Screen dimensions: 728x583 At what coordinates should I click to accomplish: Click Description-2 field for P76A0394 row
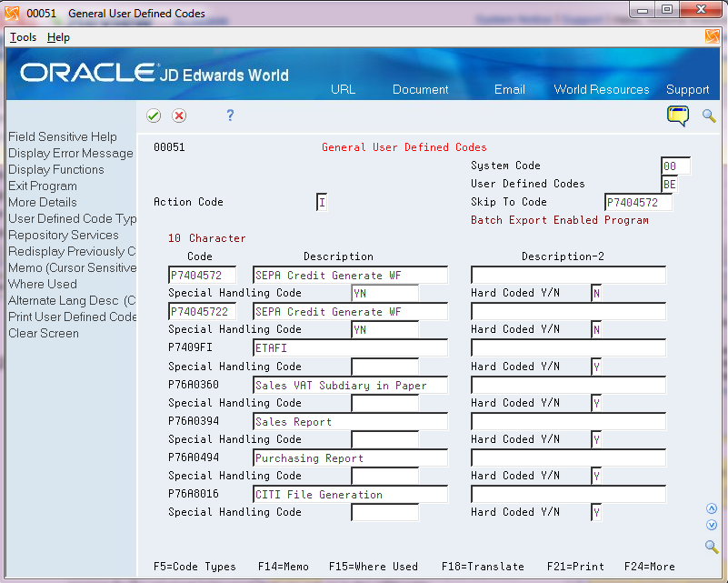tap(568, 421)
